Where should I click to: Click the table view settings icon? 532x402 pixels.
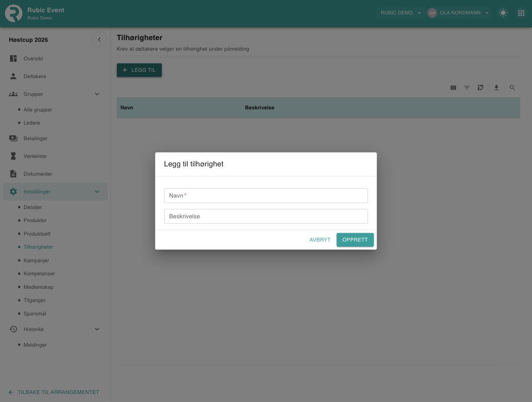481,87
